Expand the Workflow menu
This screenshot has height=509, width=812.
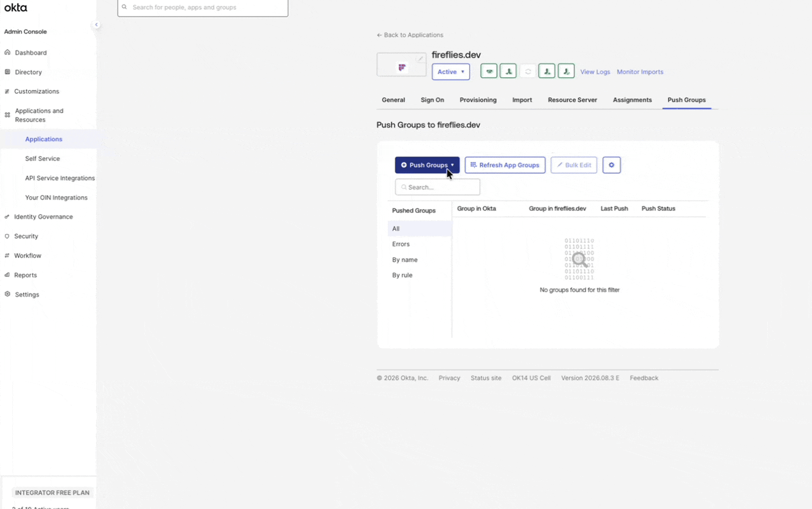pos(27,255)
